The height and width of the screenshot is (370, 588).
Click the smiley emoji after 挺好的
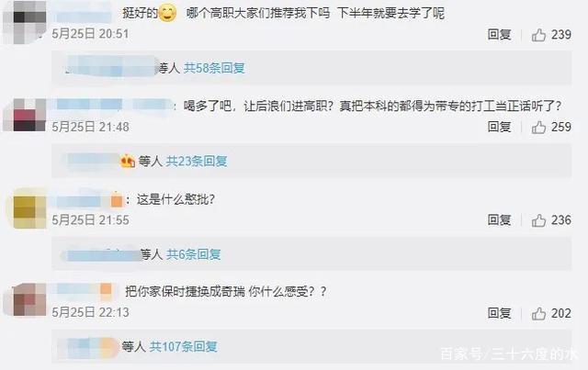click(167, 14)
